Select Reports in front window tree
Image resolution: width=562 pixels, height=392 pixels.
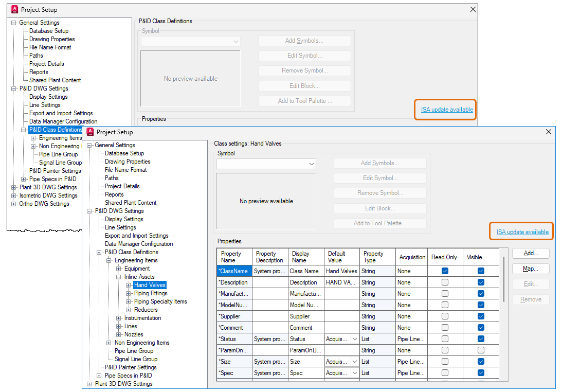[114, 194]
